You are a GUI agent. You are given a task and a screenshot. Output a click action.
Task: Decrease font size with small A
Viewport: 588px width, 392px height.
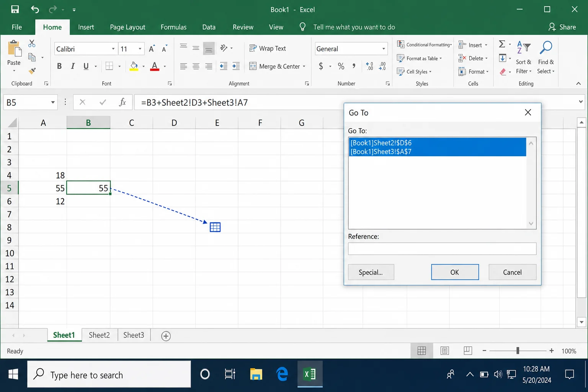pyautogui.click(x=165, y=49)
